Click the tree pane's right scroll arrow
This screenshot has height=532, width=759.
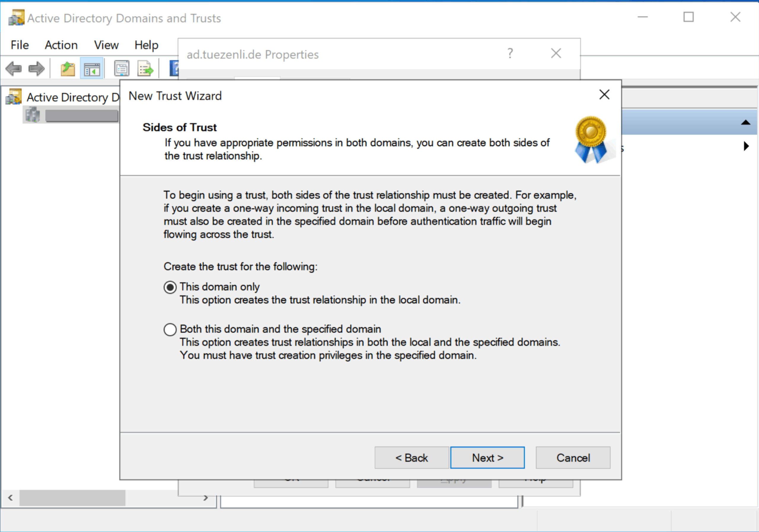(206, 498)
